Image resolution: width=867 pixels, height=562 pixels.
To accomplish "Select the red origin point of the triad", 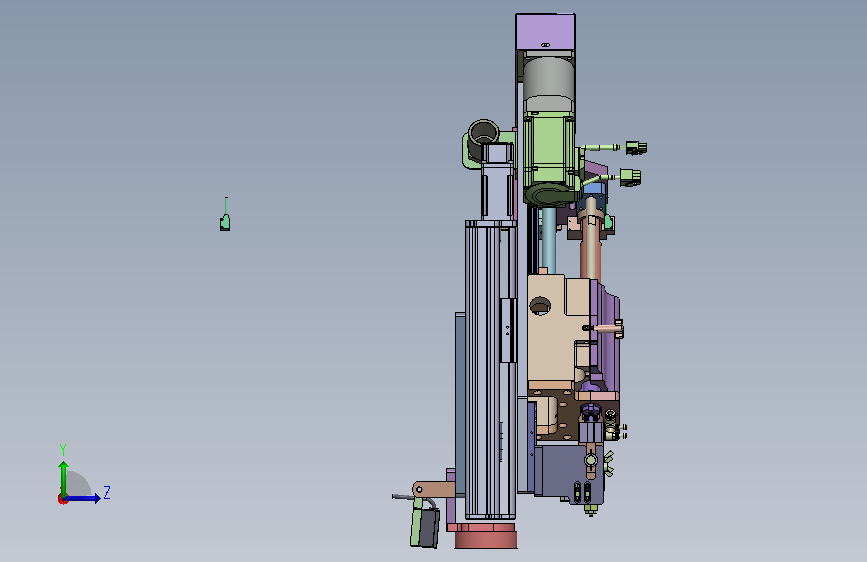I will (x=62, y=499).
